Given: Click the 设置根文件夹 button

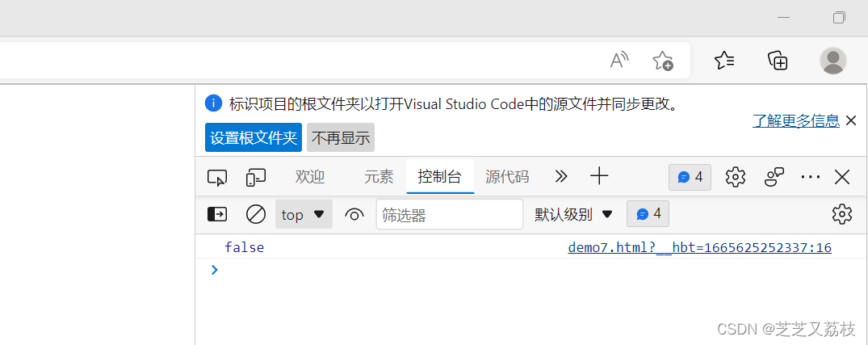Looking at the screenshot, I should pyautogui.click(x=254, y=137).
